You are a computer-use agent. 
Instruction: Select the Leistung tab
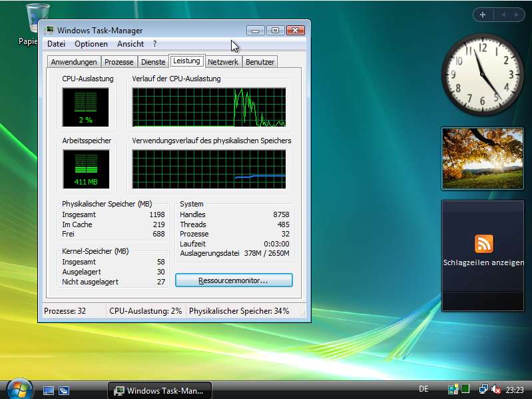click(186, 61)
